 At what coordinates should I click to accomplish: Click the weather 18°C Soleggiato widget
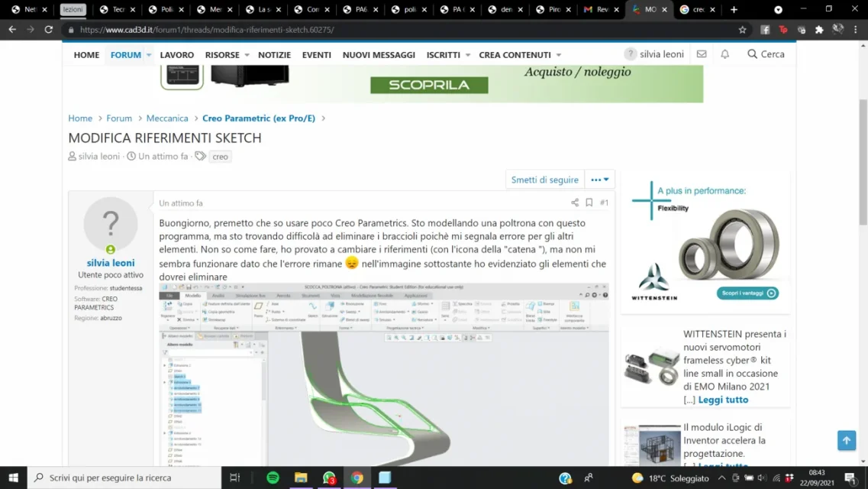click(670, 478)
